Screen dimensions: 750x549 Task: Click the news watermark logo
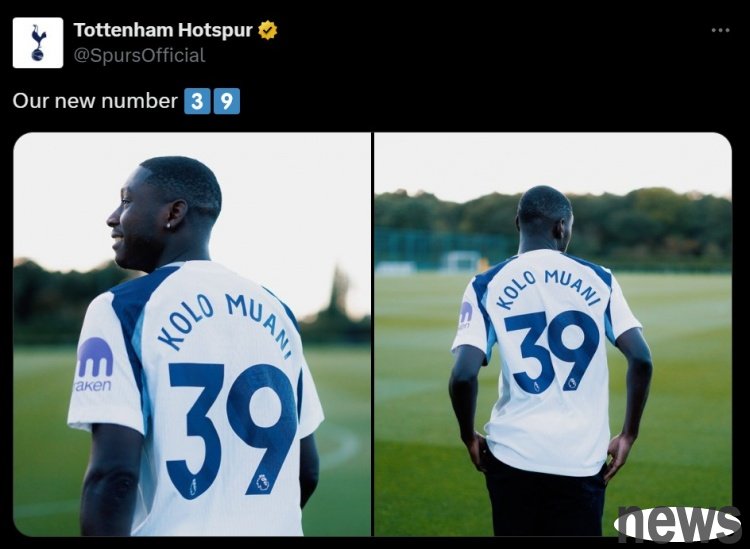coord(677,525)
